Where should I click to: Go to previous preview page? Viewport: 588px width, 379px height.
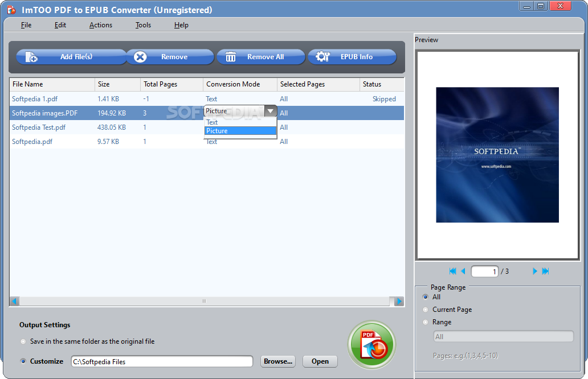click(x=463, y=271)
